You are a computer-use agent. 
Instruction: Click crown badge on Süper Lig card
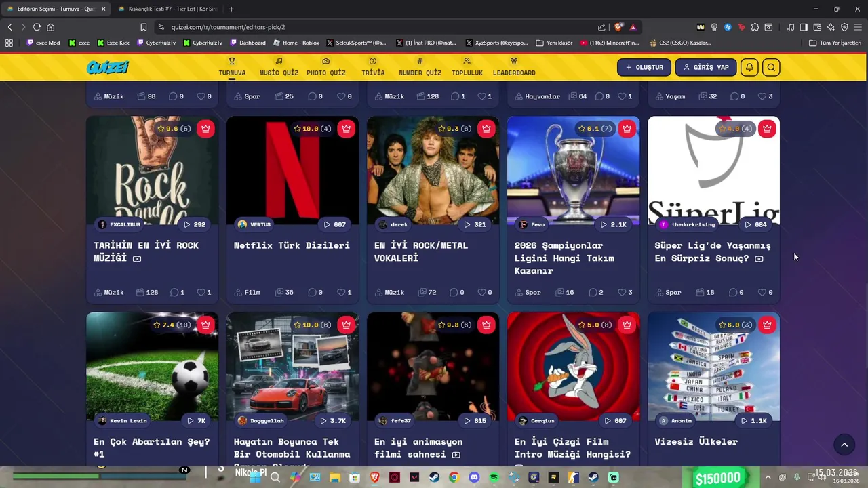pos(767,129)
